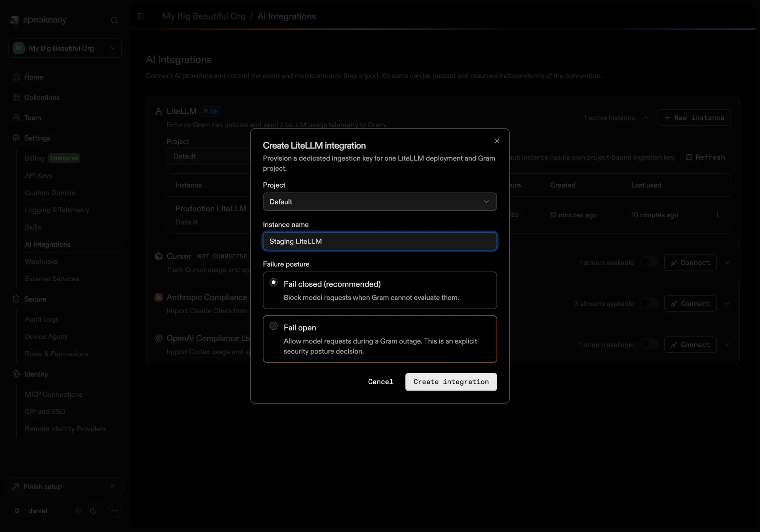Click Connect for Cursor
The width and height of the screenshot is (760, 532).
click(690, 263)
